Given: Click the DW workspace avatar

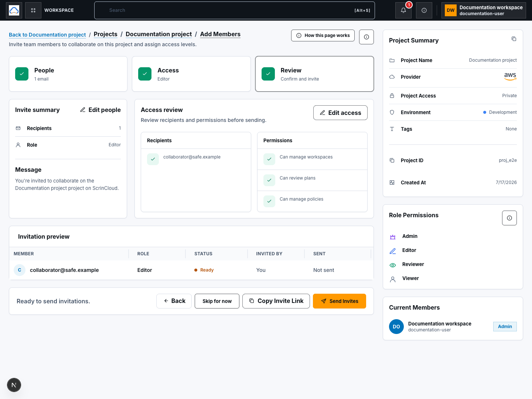Looking at the screenshot, I should [x=451, y=10].
